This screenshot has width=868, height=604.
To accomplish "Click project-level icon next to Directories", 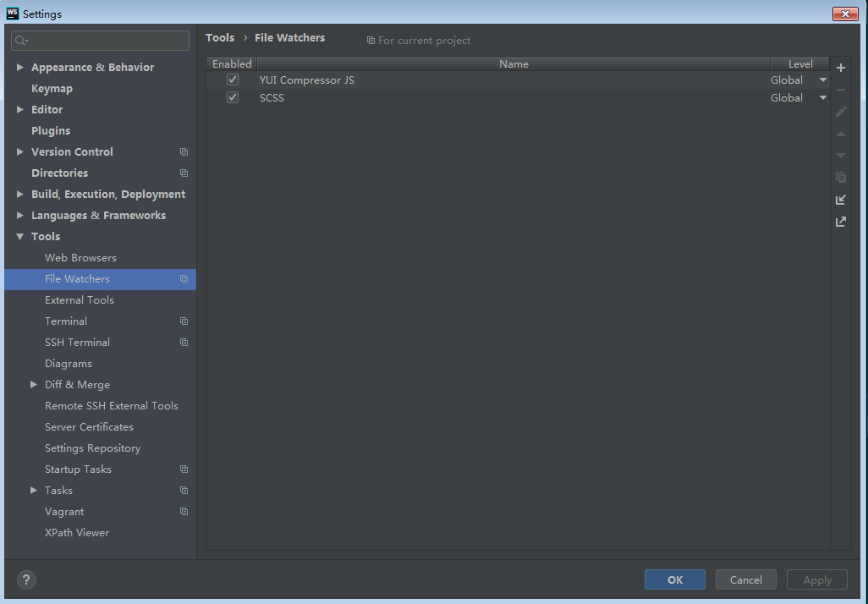I will pos(184,173).
